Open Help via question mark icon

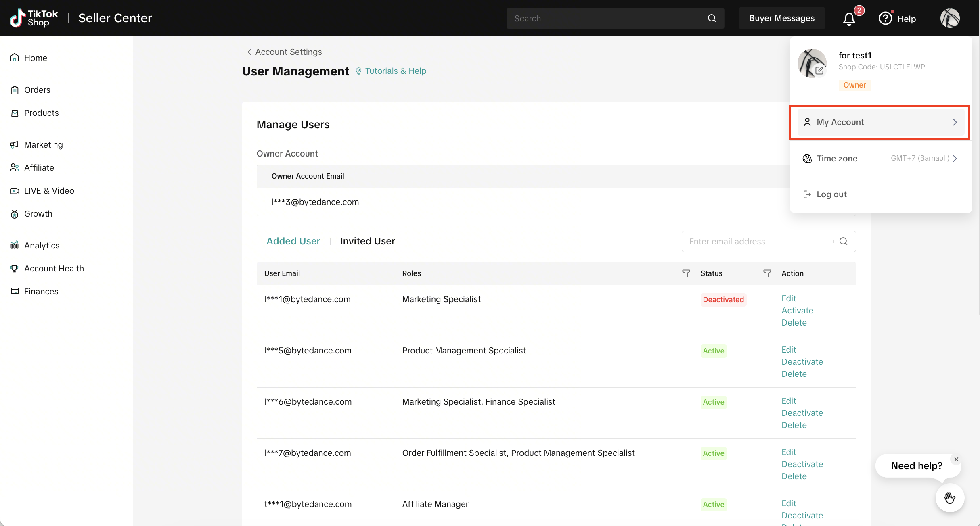(885, 19)
